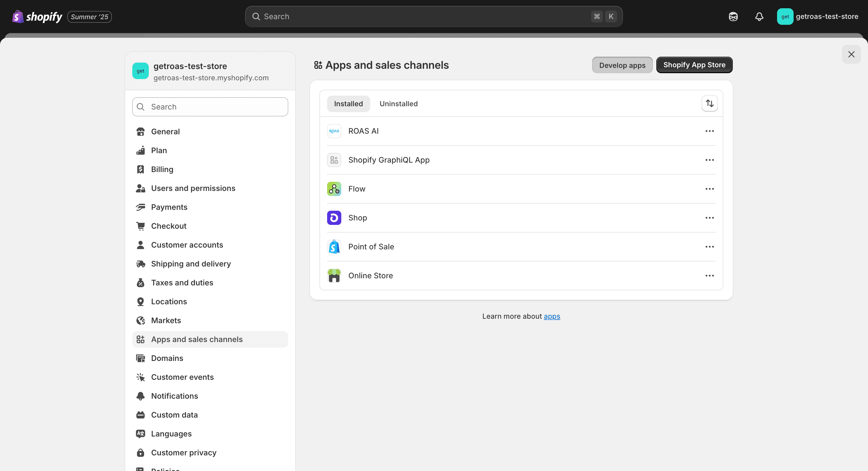868x471 pixels.
Task: Open more options for Shopify GraphiQL App
Action: [710, 160]
